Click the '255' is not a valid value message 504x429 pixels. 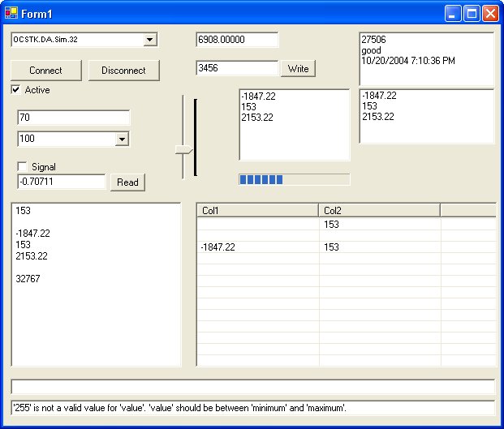[x=253, y=408]
